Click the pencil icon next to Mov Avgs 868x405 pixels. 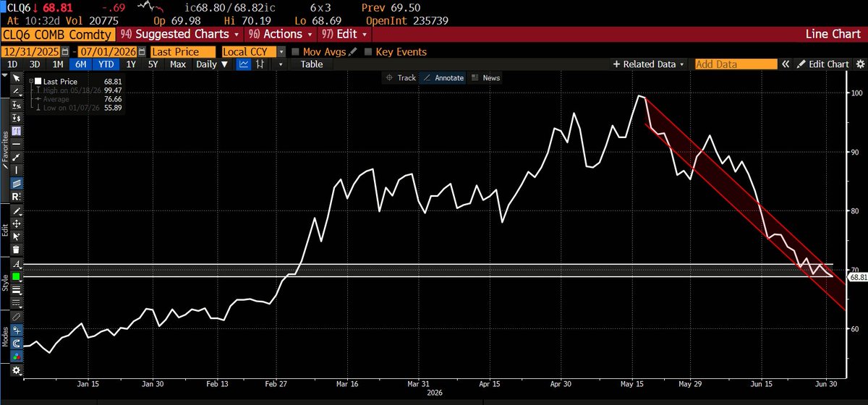352,52
